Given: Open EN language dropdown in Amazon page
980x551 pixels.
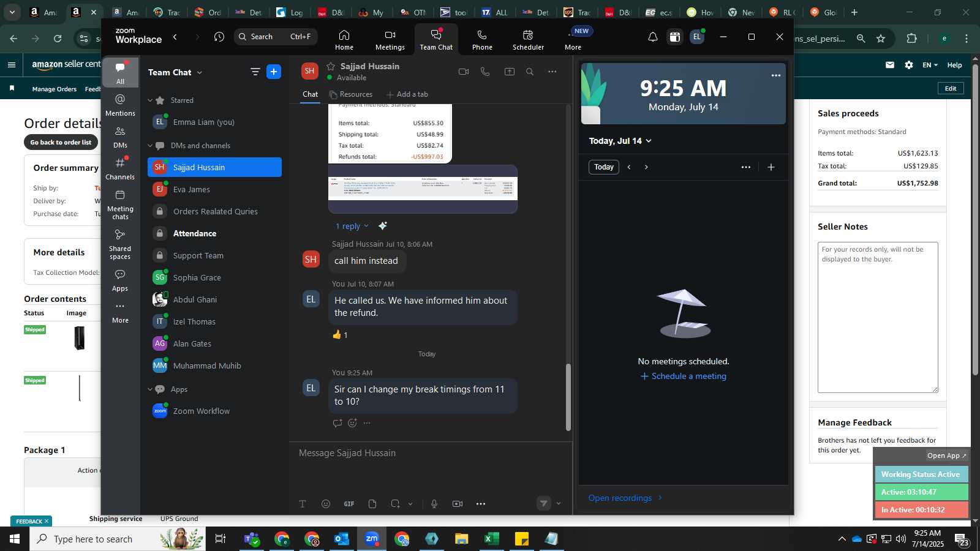Looking at the screenshot, I should (x=930, y=65).
